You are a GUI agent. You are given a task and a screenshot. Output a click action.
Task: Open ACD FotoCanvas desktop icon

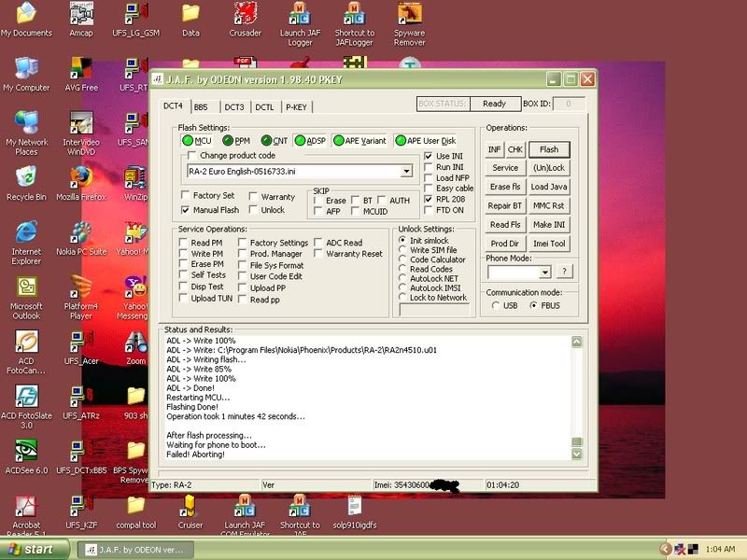(x=26, y=352)
